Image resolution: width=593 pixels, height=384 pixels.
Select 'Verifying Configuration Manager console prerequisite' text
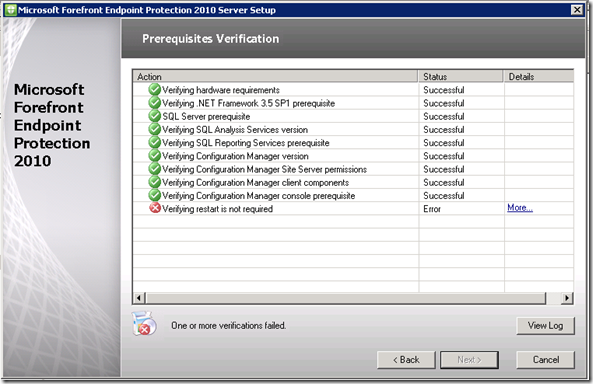(x=259, y=196)
